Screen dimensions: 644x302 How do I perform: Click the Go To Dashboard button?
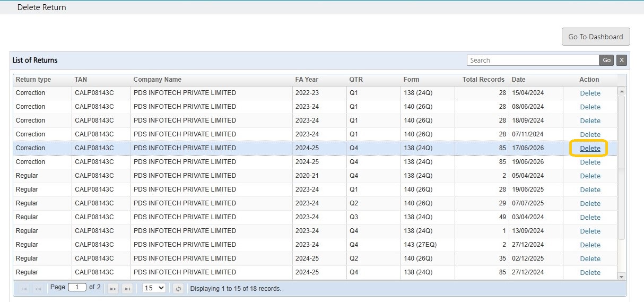[x=596, y=37]
